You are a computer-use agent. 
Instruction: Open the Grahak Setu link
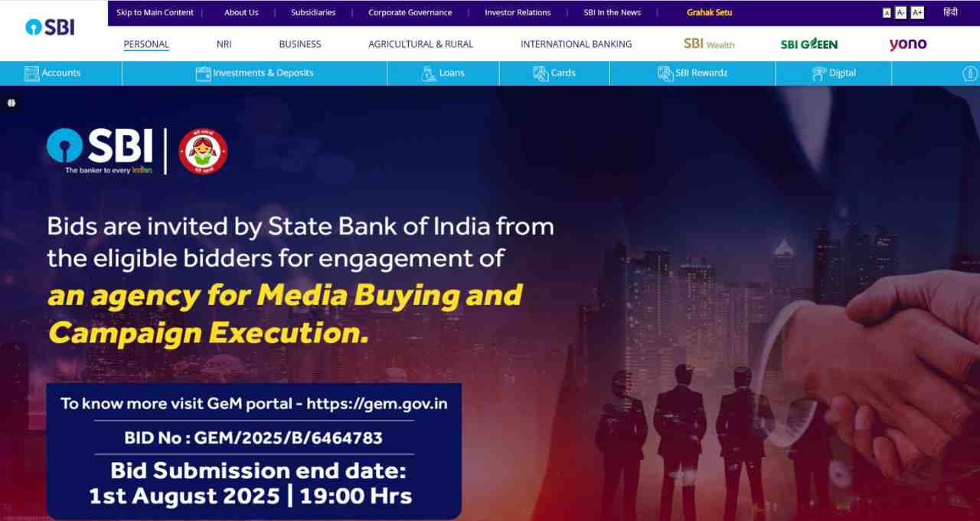[710, 12]
